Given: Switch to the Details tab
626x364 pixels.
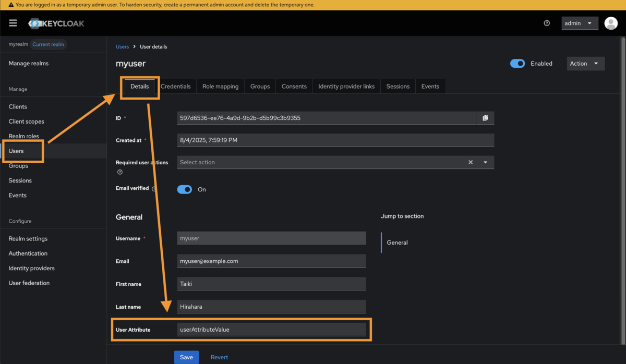Looking at the screenshot, I should (x=140, y=87).
